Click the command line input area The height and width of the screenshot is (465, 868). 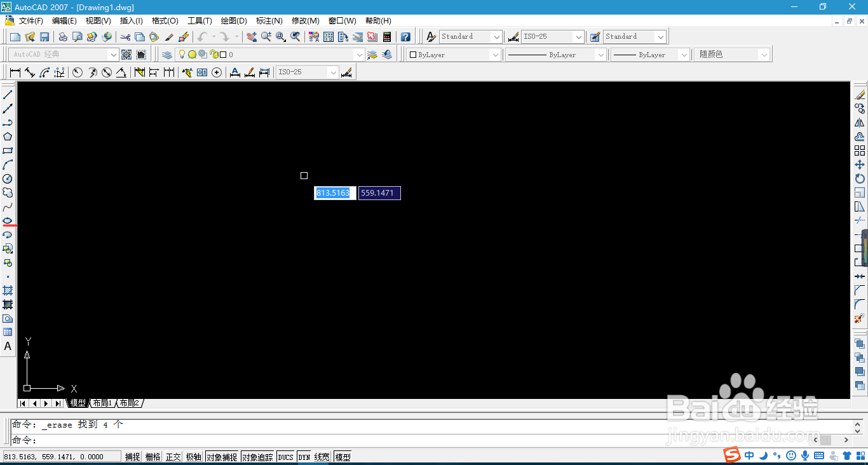pos(432,440)
